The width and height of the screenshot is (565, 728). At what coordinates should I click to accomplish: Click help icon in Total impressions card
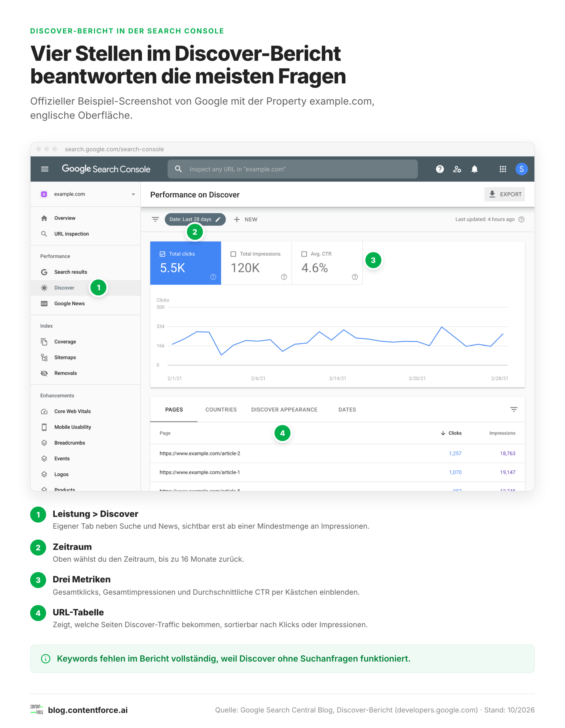tap(284, 277)
